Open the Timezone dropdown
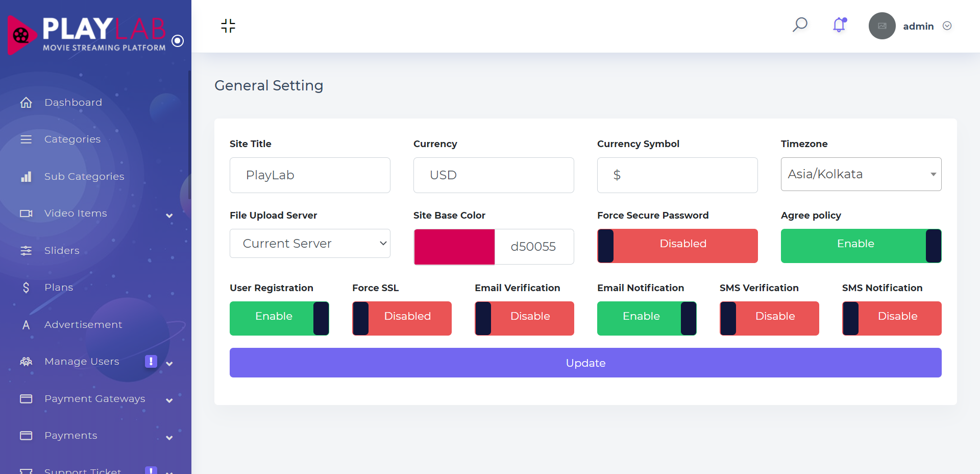980x474 pixels. (861, 174)
